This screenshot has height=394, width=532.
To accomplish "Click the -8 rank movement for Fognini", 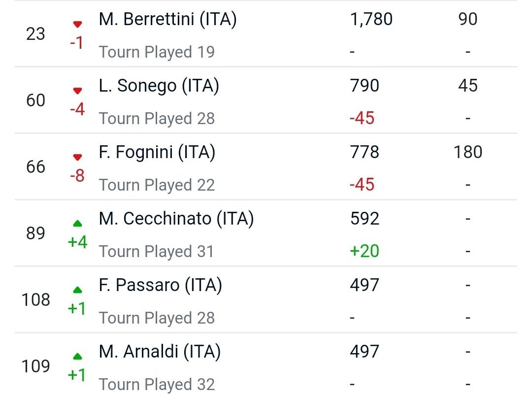I will pos(77,175).
